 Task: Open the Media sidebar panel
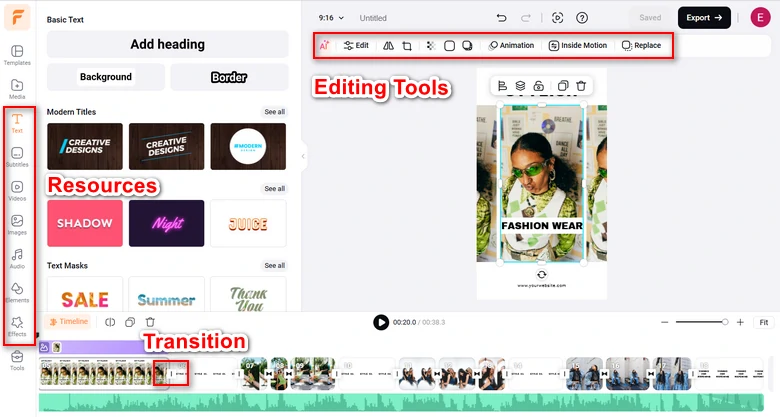pos(17,89)
